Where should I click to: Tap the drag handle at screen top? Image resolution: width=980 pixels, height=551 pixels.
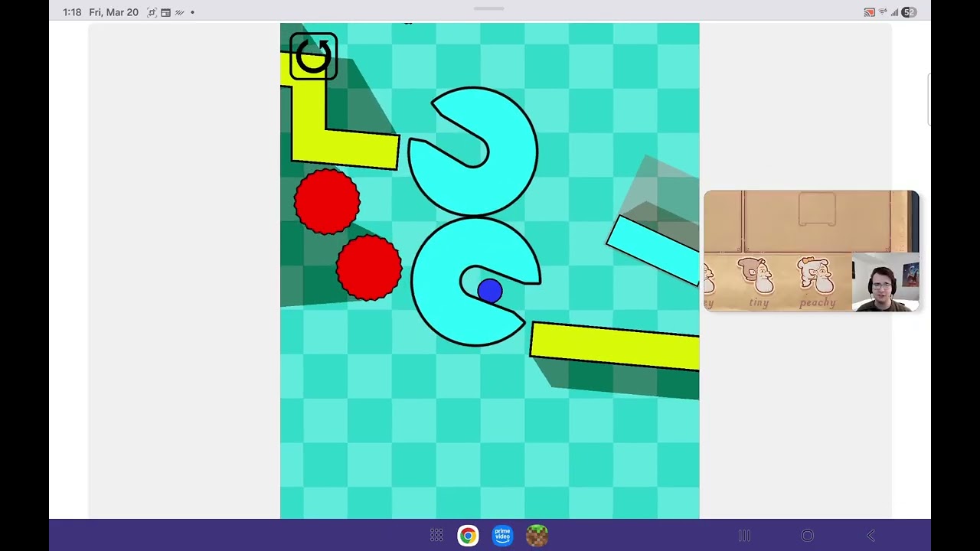(489, 9)
